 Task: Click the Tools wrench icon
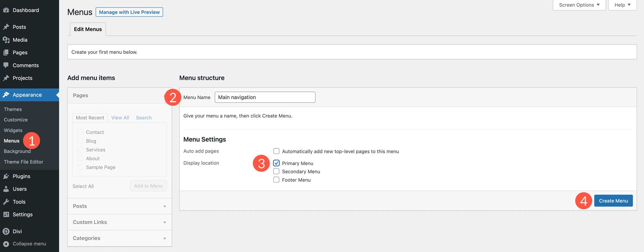(6, 202)
